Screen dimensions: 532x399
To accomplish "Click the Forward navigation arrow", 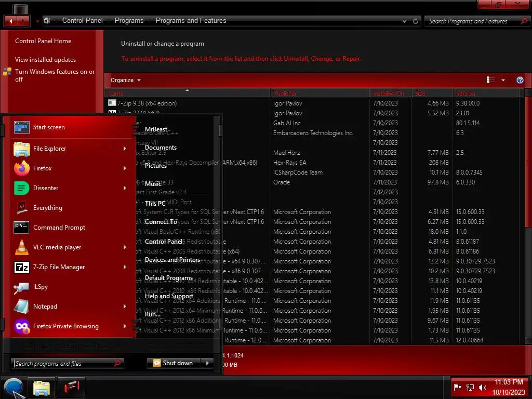I will tap(23, 21).
